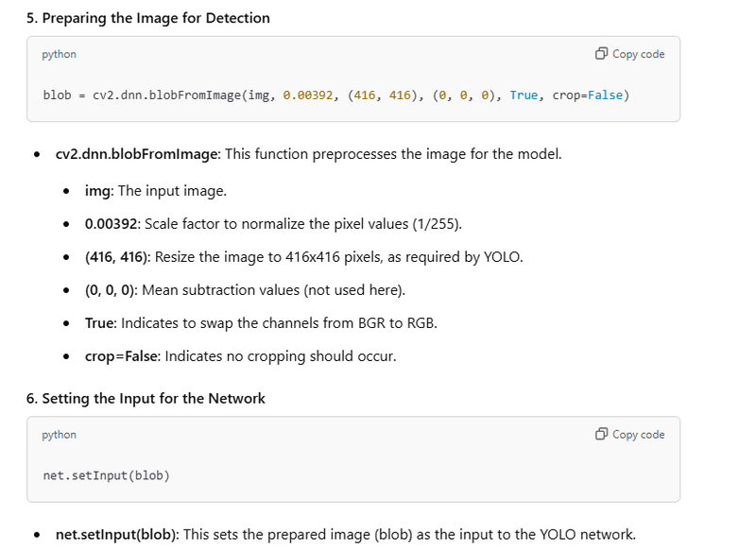Click the bold 'crop=False' bullet term

coord(121,356)
